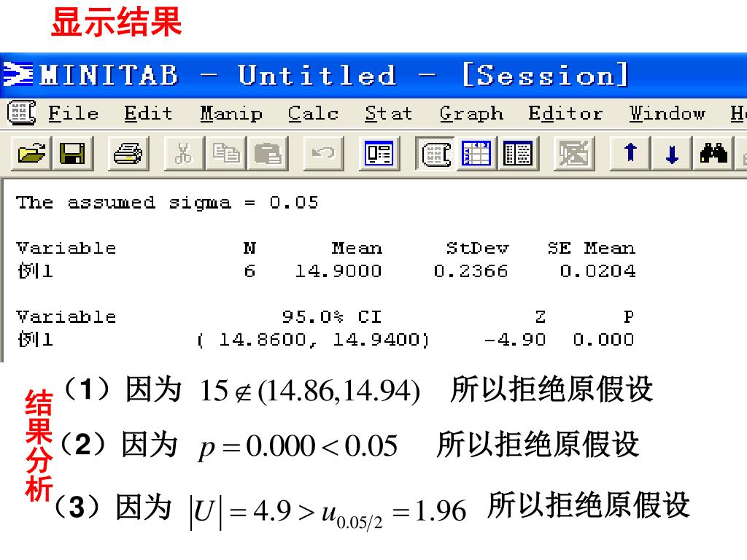Screen dimensions: 747x560
Task: Click the '95.0% CI' column header
Action: [x=332, y=316]
